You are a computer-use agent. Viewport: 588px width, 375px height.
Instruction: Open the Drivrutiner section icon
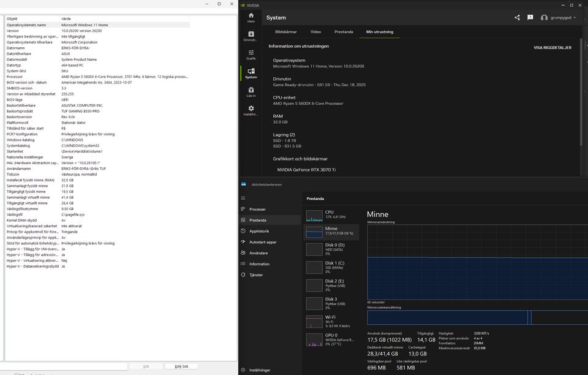[x=251, y=36]
